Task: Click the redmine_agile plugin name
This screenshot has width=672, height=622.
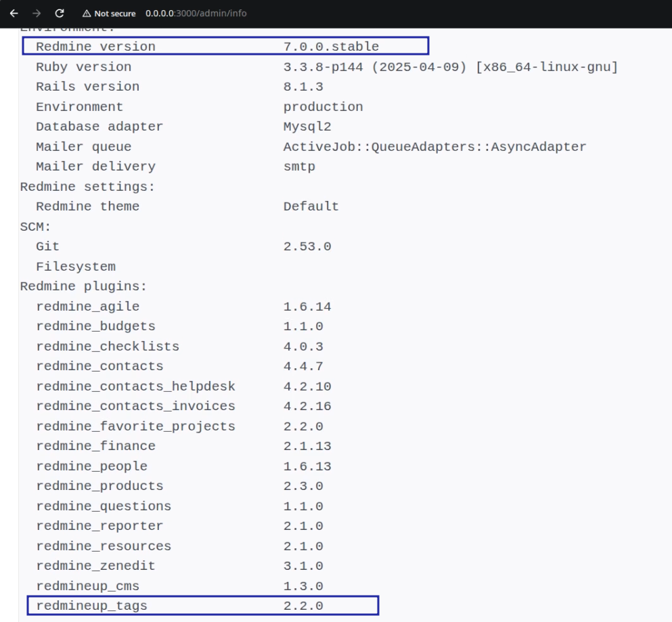Action: pos(87,307)
